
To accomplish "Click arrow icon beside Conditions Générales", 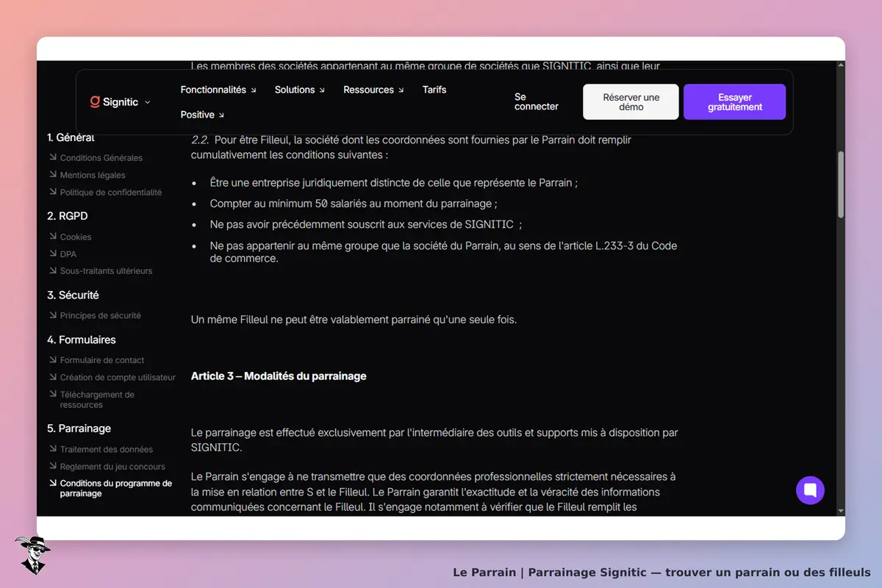I will [x=53, y=157].
